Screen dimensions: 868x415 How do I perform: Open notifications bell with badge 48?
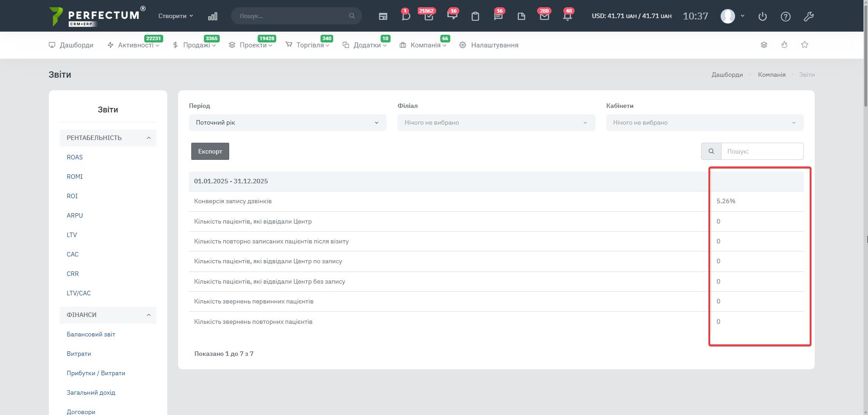[x=567, y=16]
